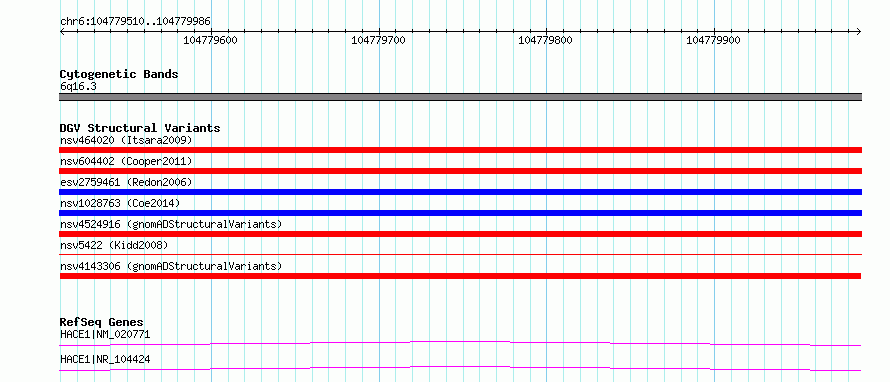Click the blue bar of esv2759461
The image size is (890, 382).
[x=460, y=192]
